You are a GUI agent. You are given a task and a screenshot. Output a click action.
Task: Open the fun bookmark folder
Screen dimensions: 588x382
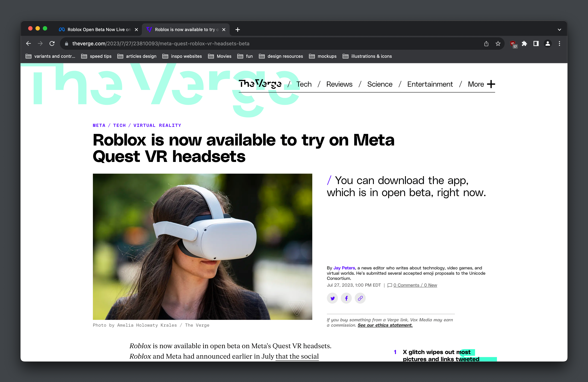245,56
